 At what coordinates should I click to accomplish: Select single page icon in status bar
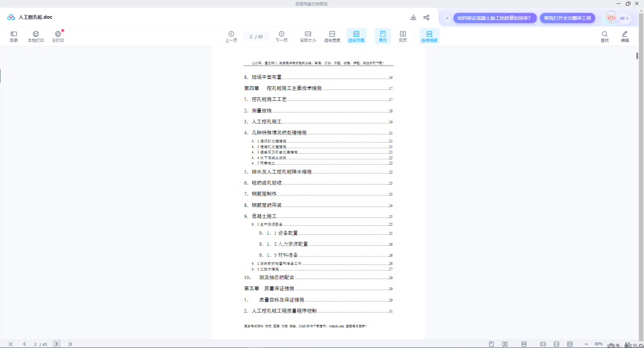click(491, 344)
